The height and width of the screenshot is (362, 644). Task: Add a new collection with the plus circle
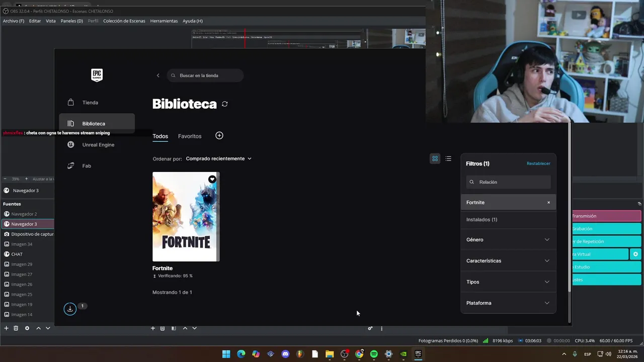click(219, 136)
